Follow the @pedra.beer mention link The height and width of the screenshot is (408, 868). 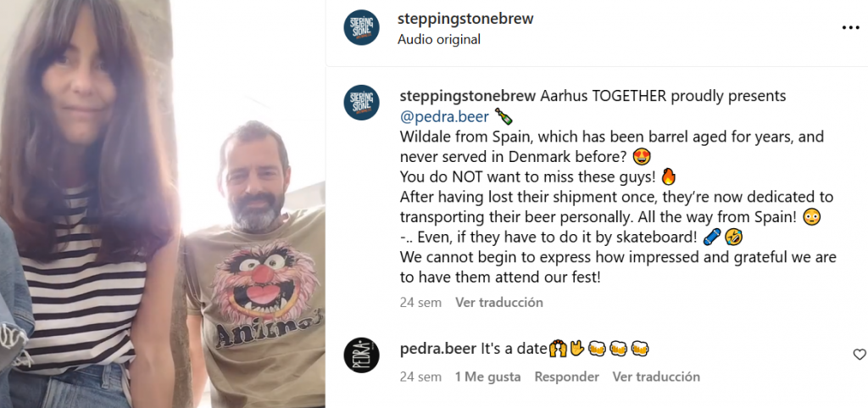444,117
